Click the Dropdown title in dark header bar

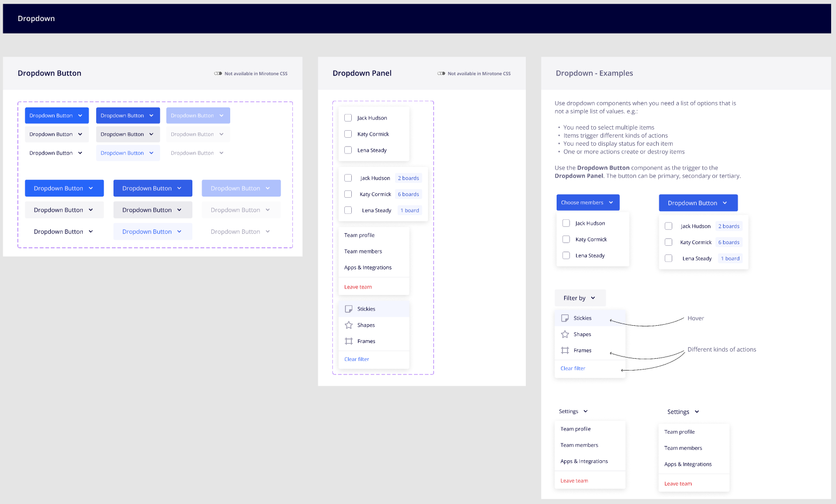pyautogui.click(x=36, y=18)
